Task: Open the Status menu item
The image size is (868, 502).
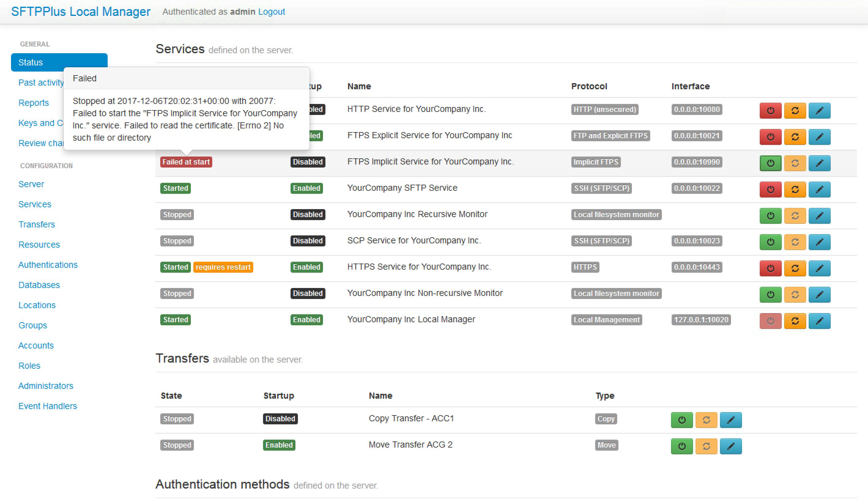Action: tap(59, 62)
